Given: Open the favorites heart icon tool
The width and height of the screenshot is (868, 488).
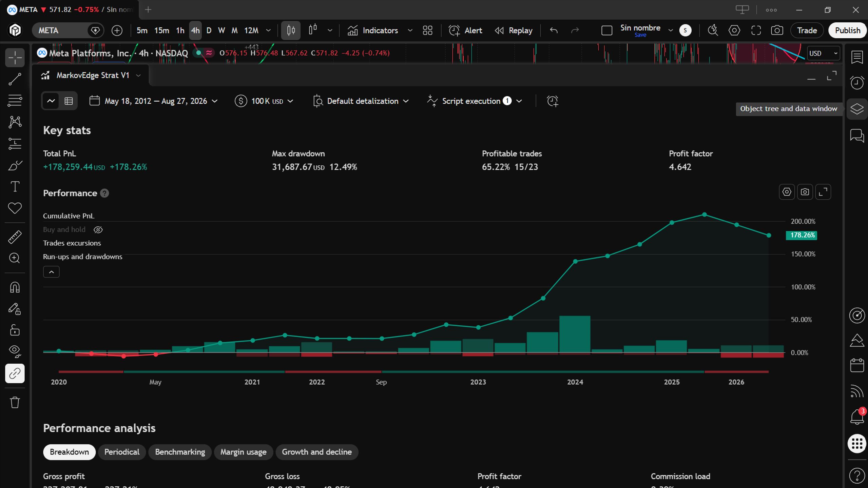Looking at the screenshot, I should (15, 208).
